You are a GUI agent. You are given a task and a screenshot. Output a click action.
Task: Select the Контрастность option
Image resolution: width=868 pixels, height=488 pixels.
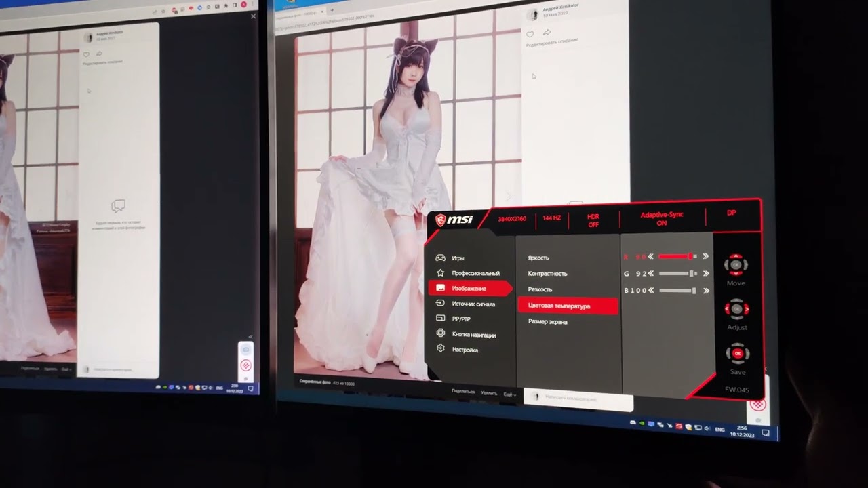coord(547,273)
